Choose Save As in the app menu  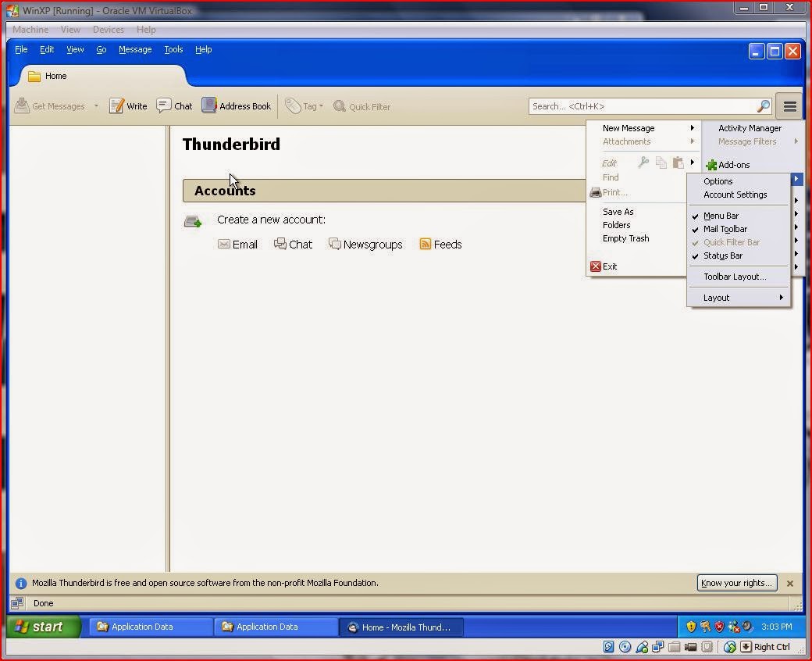pos(618,212)
